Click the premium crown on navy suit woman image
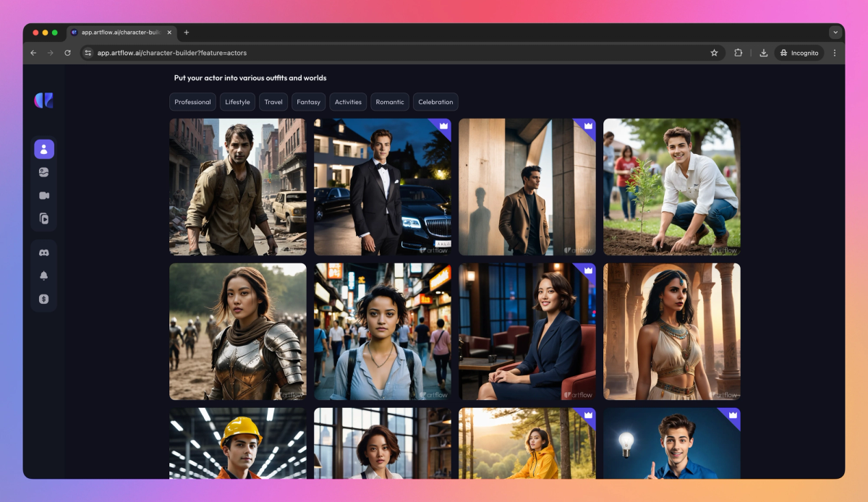 point(588,271)
